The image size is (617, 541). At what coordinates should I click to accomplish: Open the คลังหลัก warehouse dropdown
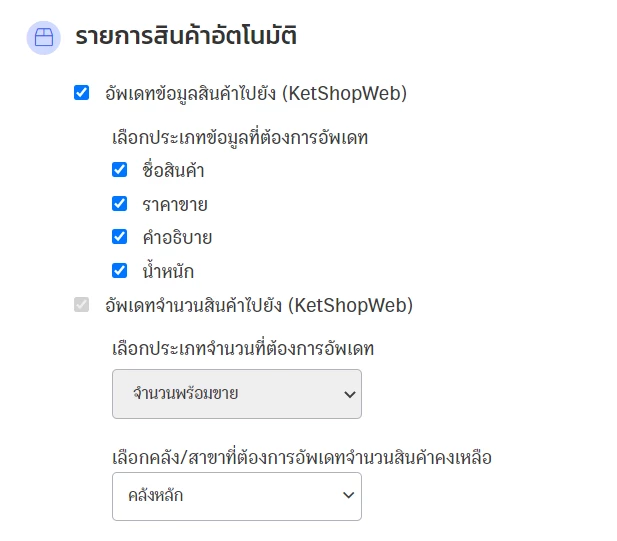[x=237, y=496]
